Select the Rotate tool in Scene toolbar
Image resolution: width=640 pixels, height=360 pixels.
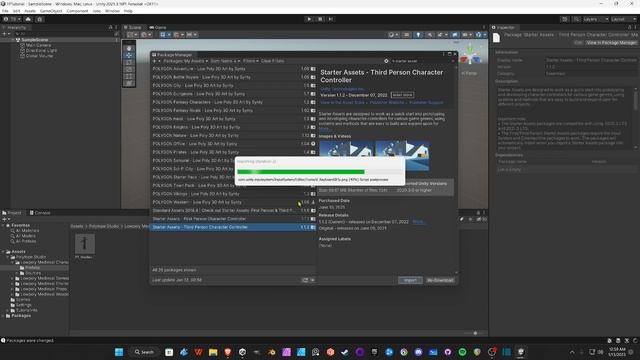129,62
